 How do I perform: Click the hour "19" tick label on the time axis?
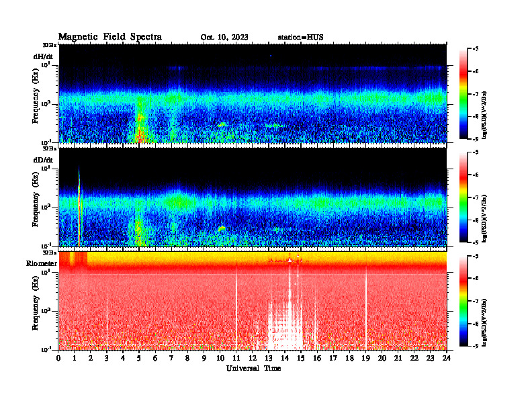pos(365,359)
